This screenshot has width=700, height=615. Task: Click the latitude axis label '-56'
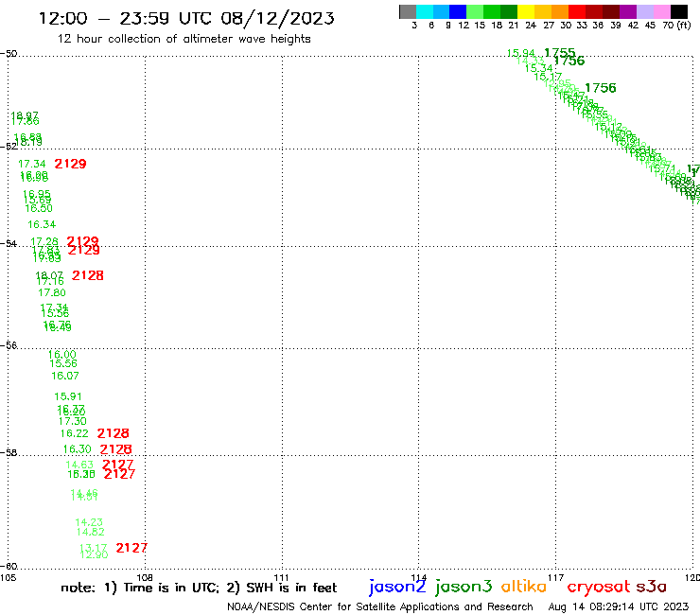pos(9,345)
